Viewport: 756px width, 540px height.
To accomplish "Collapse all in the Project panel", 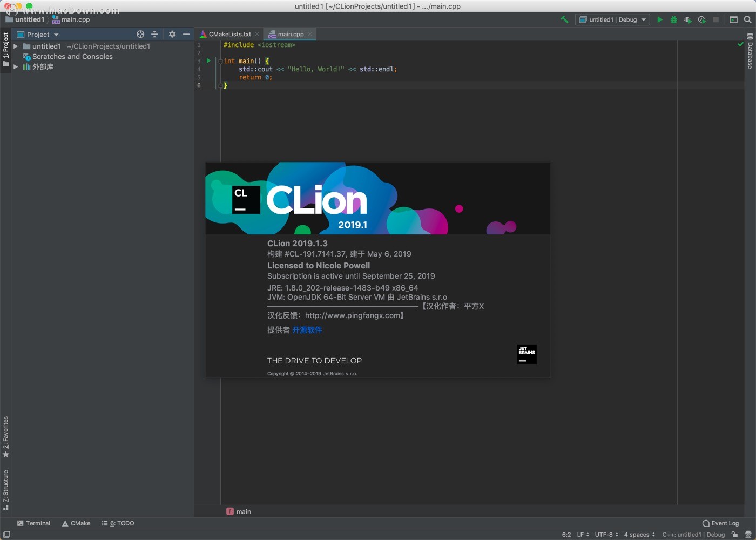I will (x=154, y=34).
